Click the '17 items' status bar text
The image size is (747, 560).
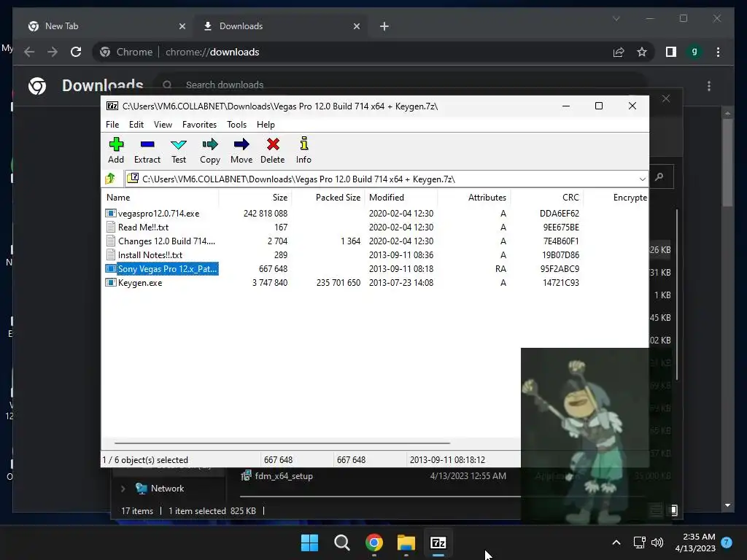tap(137, 511)
